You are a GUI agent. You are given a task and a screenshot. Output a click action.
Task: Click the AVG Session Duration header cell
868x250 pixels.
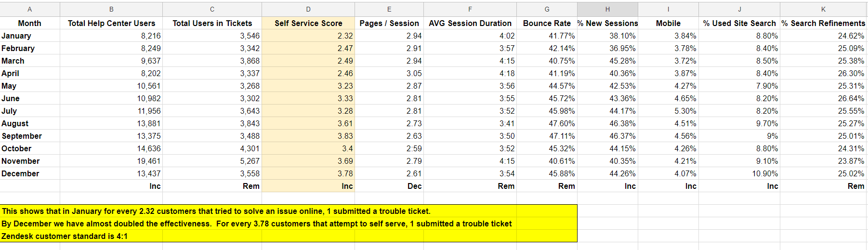pyautogui.click(x=470, y=23)
